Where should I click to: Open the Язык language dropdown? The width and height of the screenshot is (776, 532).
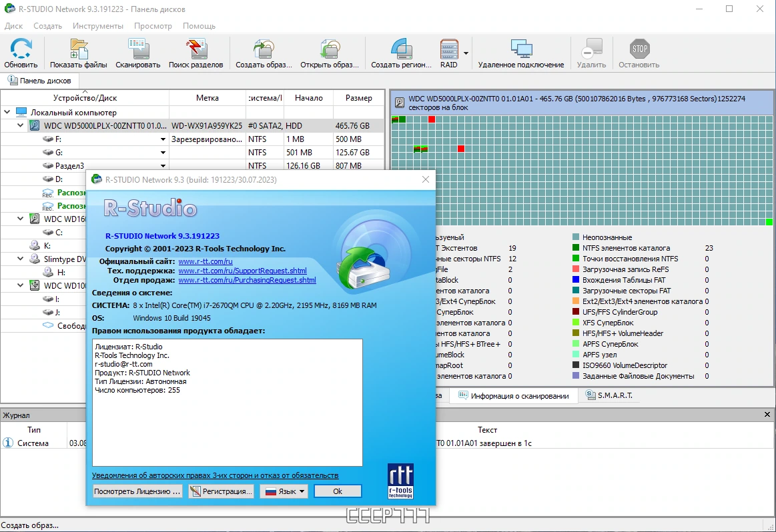(x=284, y=491)
